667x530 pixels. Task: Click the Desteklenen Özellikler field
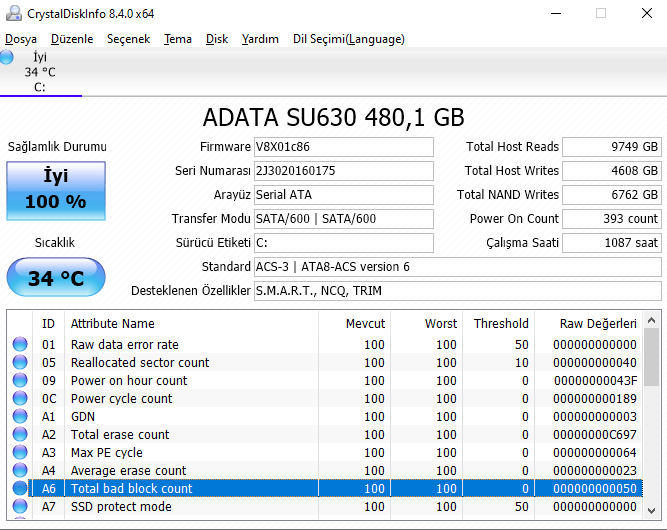[458, 291]
